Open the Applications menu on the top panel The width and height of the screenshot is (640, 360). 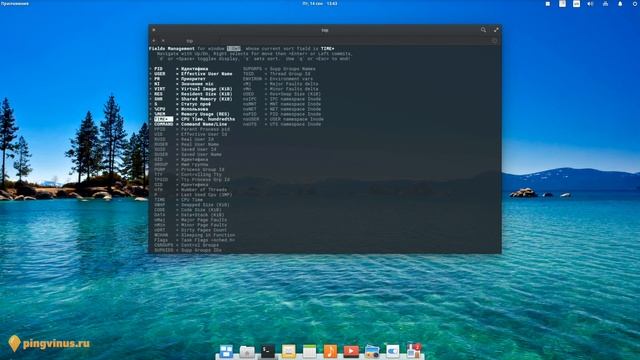tap(15, 4)
